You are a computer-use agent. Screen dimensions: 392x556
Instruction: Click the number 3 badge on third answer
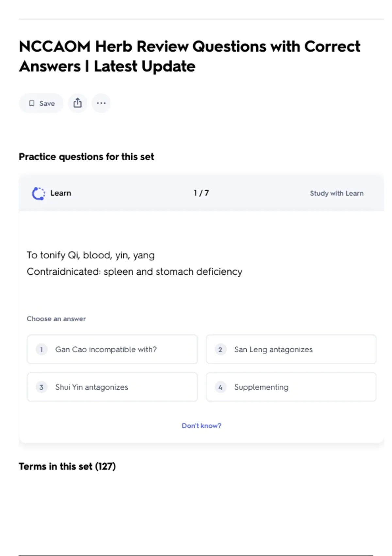[41, 387]
